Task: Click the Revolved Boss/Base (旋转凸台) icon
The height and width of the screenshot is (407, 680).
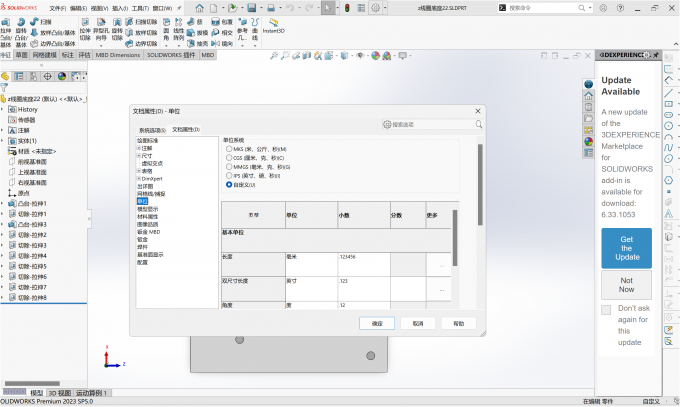Action: click(21, 22)
